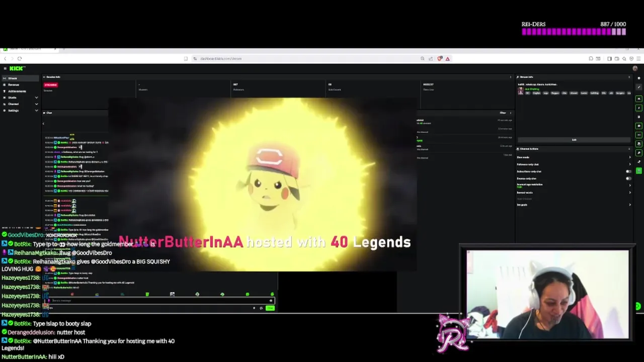
Task: Click the red STREAMING status badge
Action: pos(50,85)
